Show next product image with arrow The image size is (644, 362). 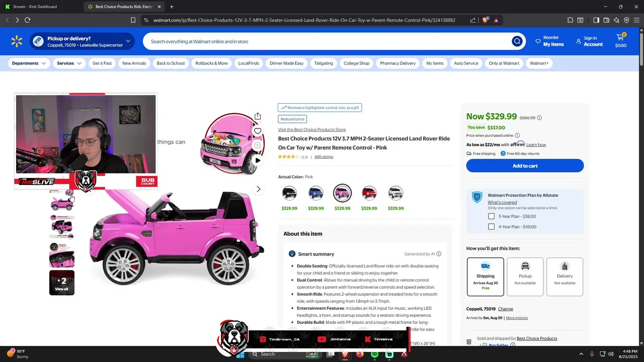[259, 189]
